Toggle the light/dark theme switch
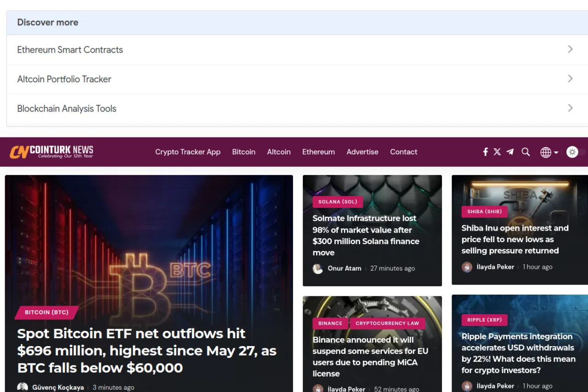This screenshot has height=392, width=588. [576, 152]
